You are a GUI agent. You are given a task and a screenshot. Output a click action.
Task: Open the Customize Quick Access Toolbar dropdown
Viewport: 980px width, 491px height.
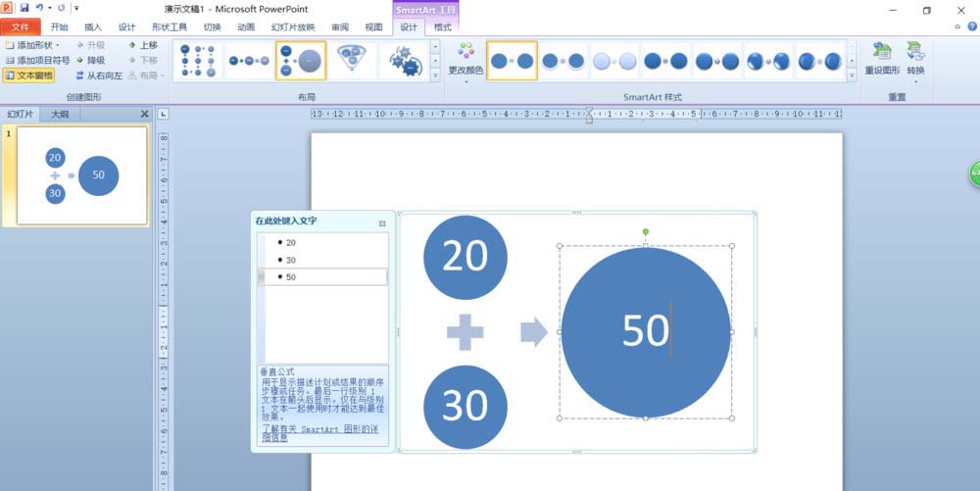[75, 8]
